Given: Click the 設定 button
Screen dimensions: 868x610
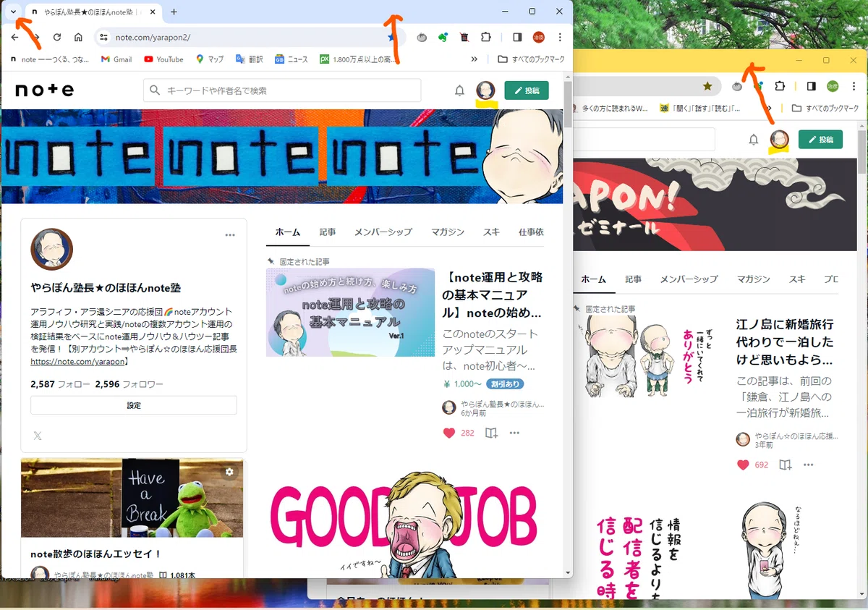Looking at the screenshot, I should (x=134, y=405).
